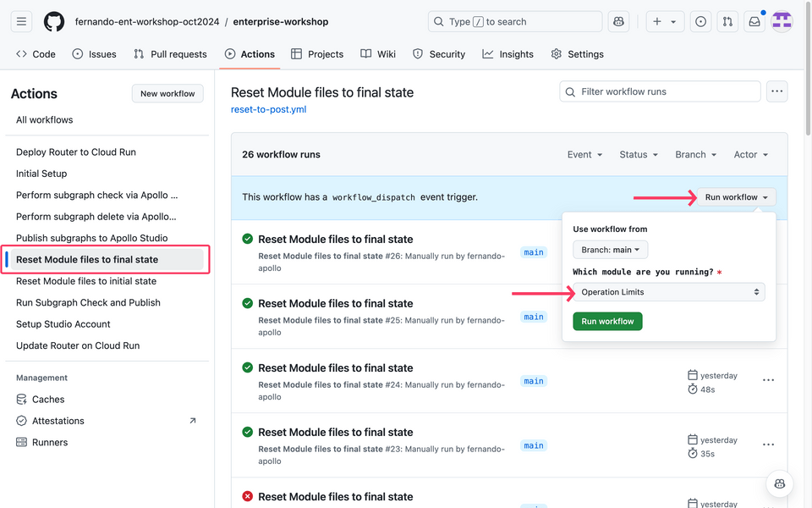
Task: Click the floating Copilot button at bottom right
Action: click(x=779, y=483)
